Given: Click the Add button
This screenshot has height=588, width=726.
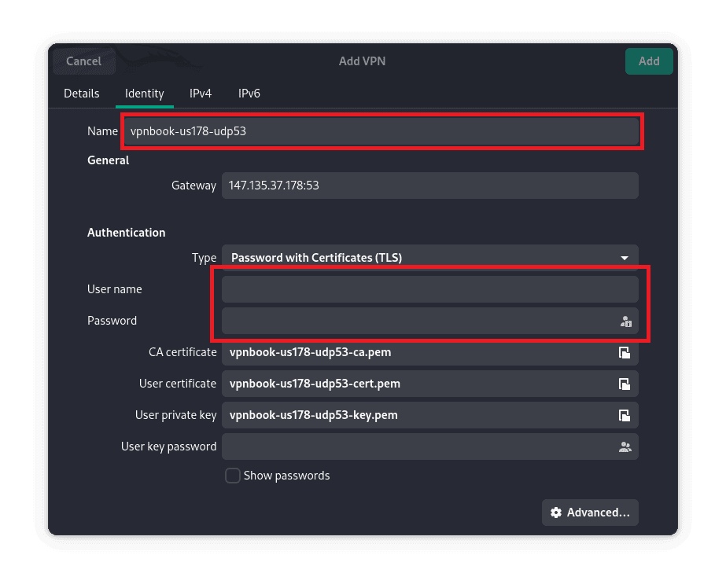Looking at the screenshot, I should pyautogui.click(x=649, y=61).
